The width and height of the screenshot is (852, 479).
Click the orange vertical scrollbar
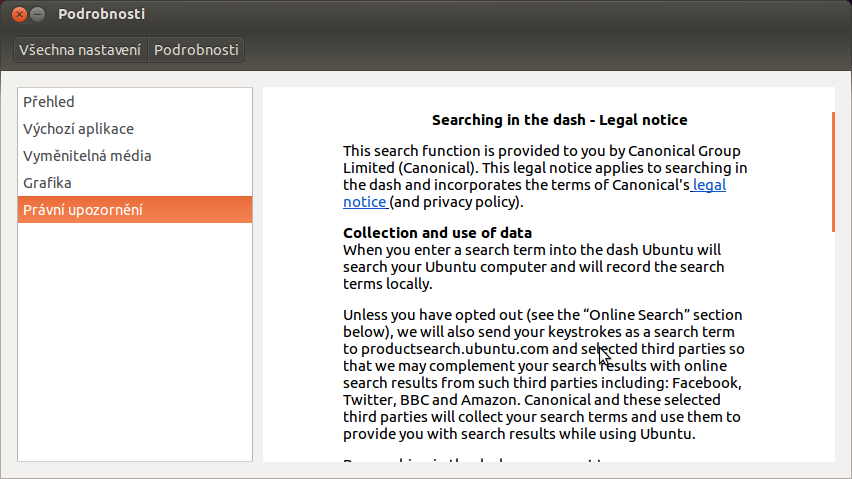pyautogui.click(x=833, y=172)
